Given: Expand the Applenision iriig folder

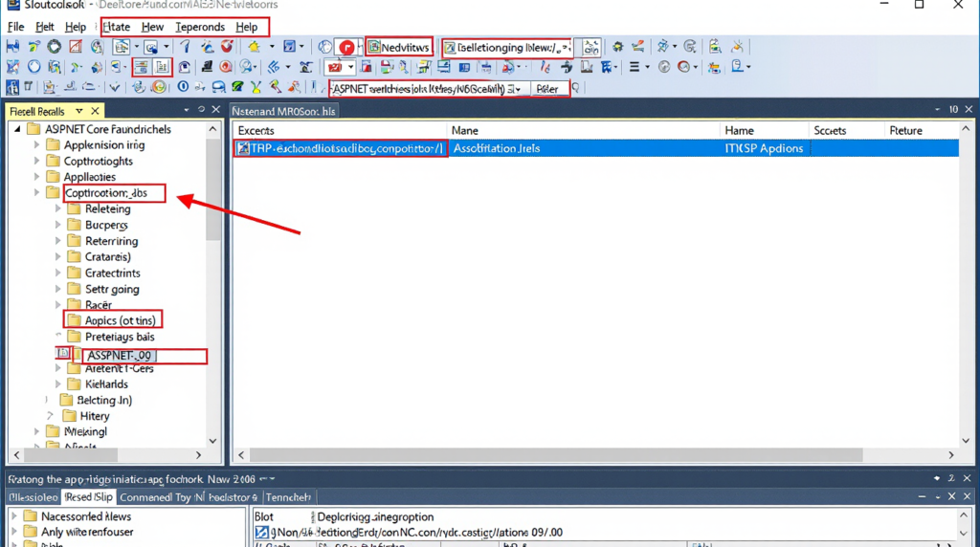Looking at the screenshot, I should [x=36, y=144].
